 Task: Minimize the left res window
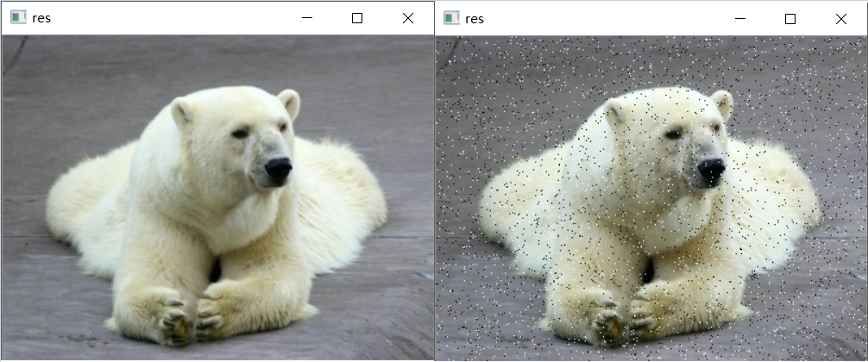coord(307,18)
